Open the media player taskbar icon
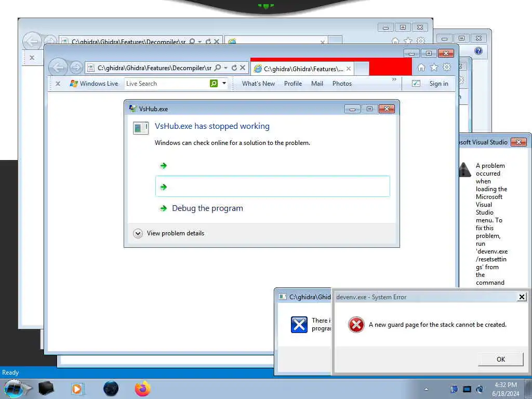Image resolution: width=532 pixels, height=399 pixels. [x=77, y=389]
